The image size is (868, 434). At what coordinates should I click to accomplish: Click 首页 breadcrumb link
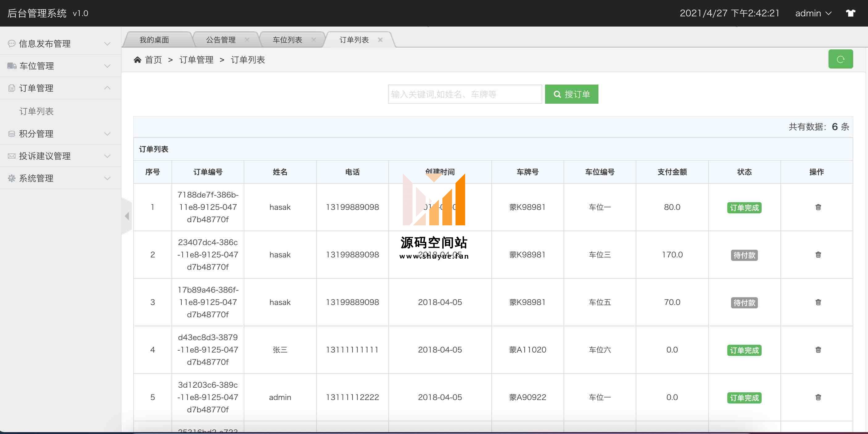[x=153, y=60]
